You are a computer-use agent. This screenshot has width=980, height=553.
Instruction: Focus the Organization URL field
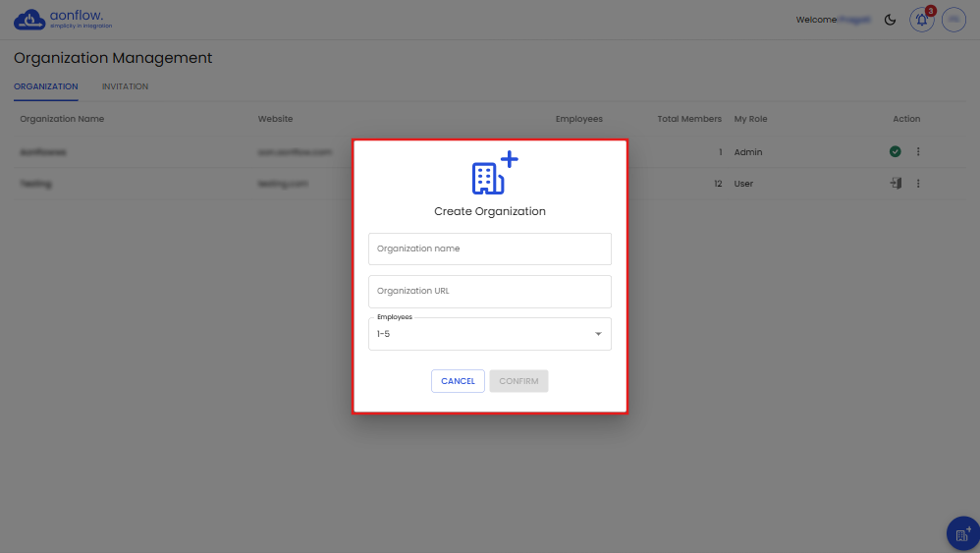pyautogui.click(x=489, y=292)
